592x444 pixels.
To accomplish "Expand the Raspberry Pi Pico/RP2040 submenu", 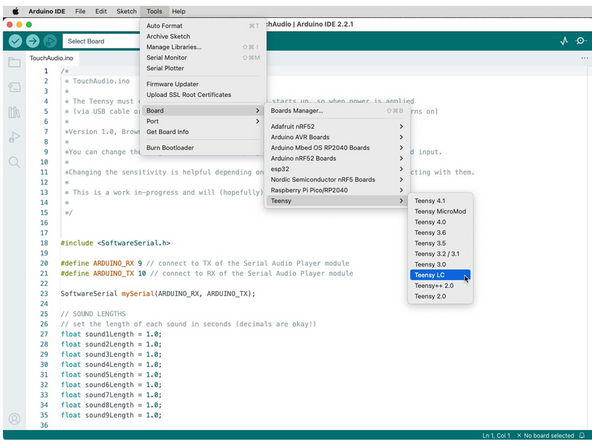I will point(337,190).
